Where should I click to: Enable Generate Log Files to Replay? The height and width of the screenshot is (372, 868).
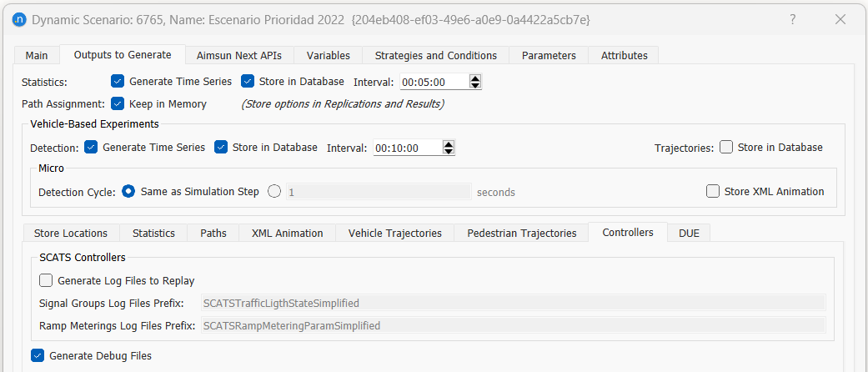pos(46,281)
